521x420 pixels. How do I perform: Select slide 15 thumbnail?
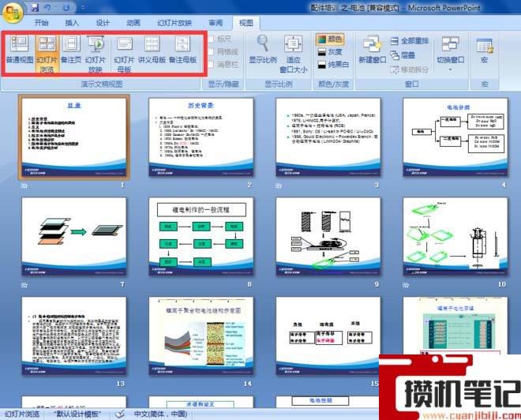pyautogui.click(x=328, y=336)
